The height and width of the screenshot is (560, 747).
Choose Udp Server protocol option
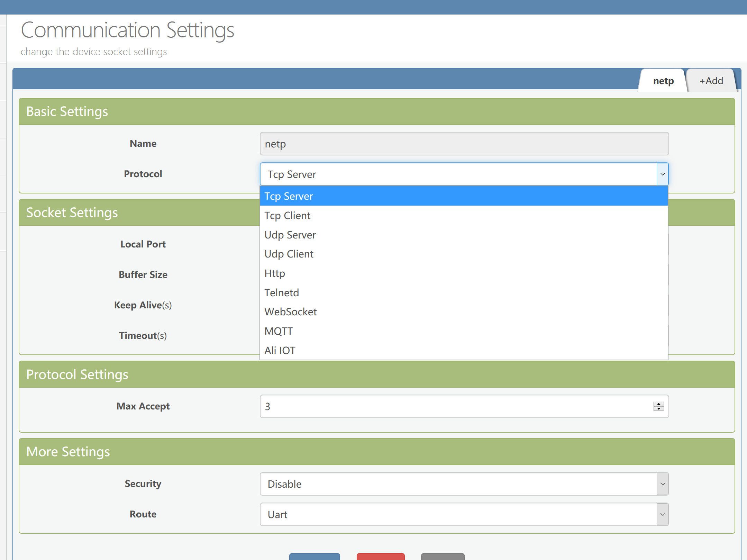[290, 235]
